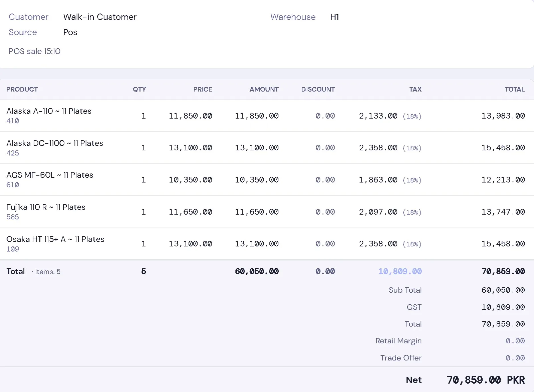The width and height of the screenshot is (534, 392).
Task: Click the DISCOUNT column header
Action: [318, 89]
